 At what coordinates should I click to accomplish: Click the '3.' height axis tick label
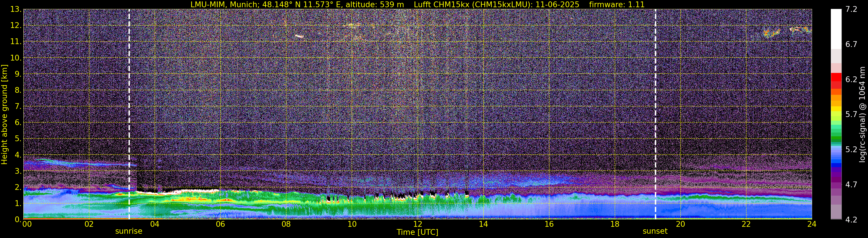[18, 171]
